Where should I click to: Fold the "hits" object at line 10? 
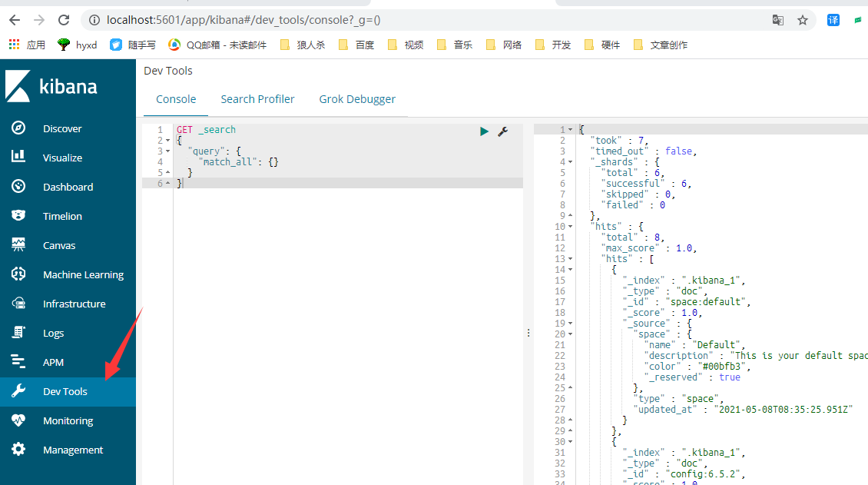pos(571,227)
